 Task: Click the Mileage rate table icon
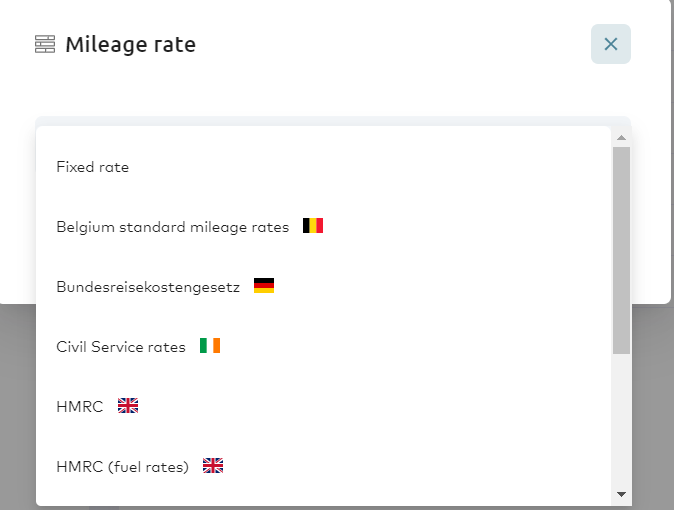click(x=45, y=44)
